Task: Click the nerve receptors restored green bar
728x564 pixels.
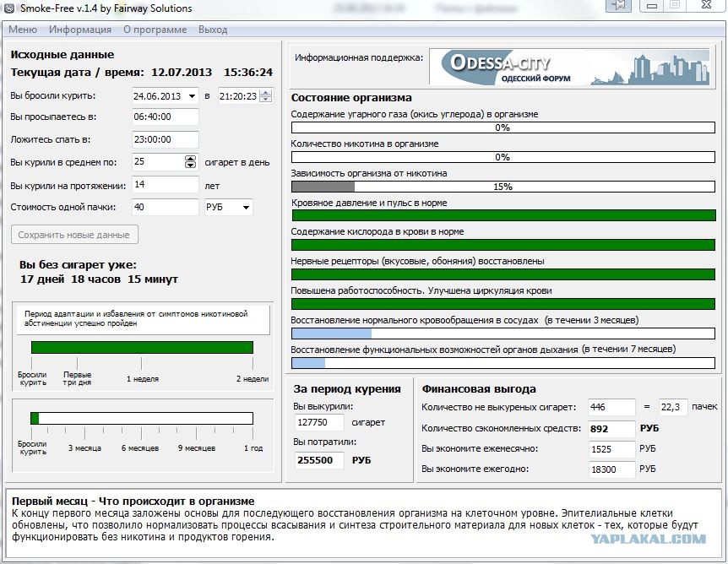Action: (x=503, y=274)
